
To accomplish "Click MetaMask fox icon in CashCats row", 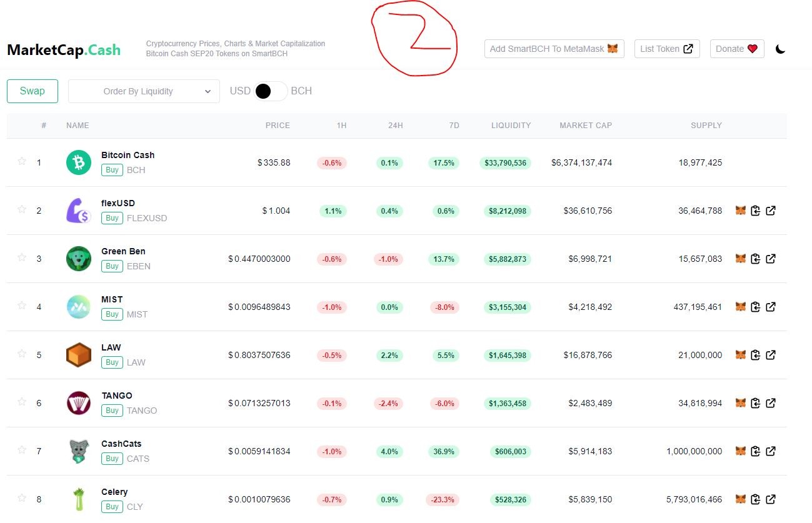I will (741, 451).
